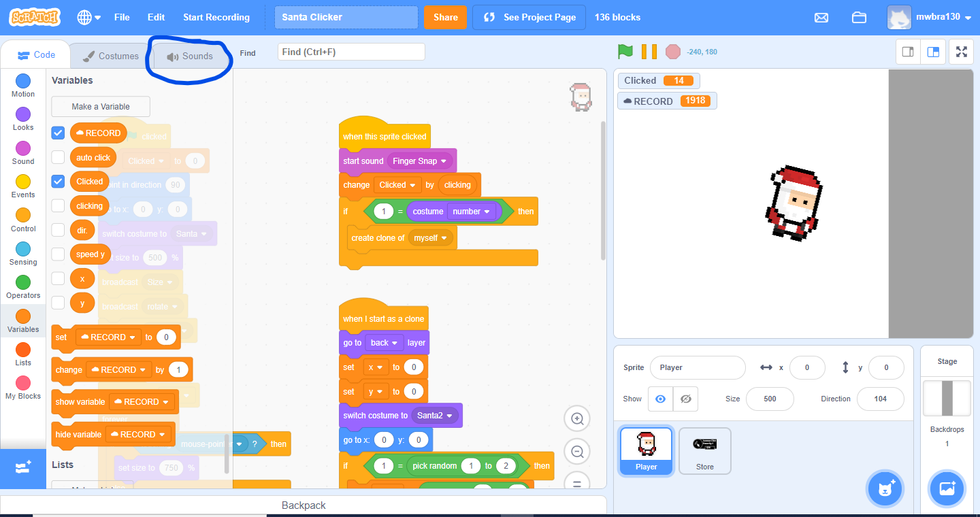Open the File menu
980x517 pixels.
point(122,17)
